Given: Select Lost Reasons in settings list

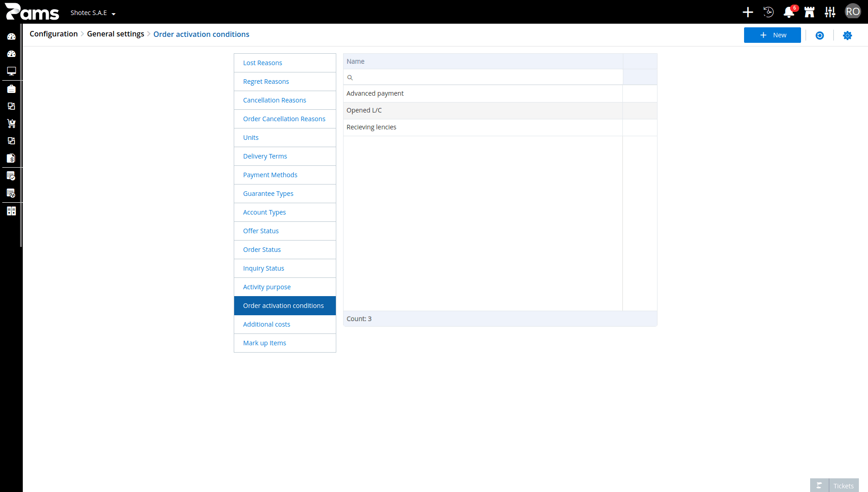Looking at the screenshot, I should pyautogui.click(x=285, y=63).
